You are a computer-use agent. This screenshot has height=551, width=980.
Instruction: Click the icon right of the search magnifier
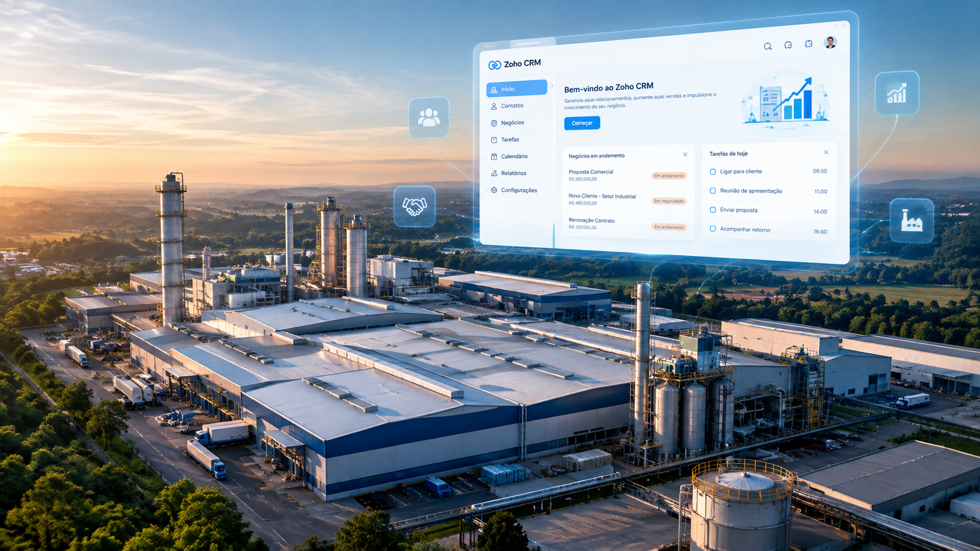pos(788,45)
